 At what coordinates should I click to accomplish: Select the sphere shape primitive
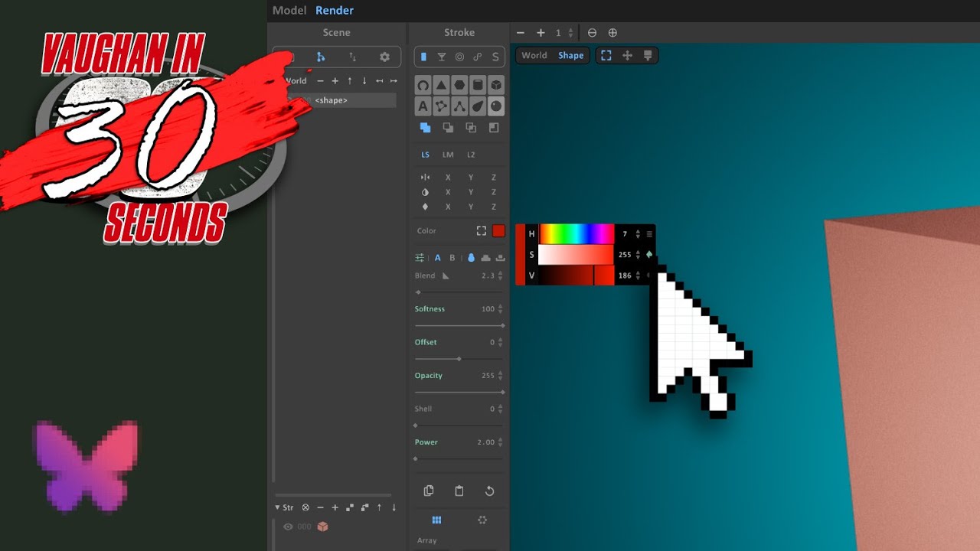pos(496,106)
